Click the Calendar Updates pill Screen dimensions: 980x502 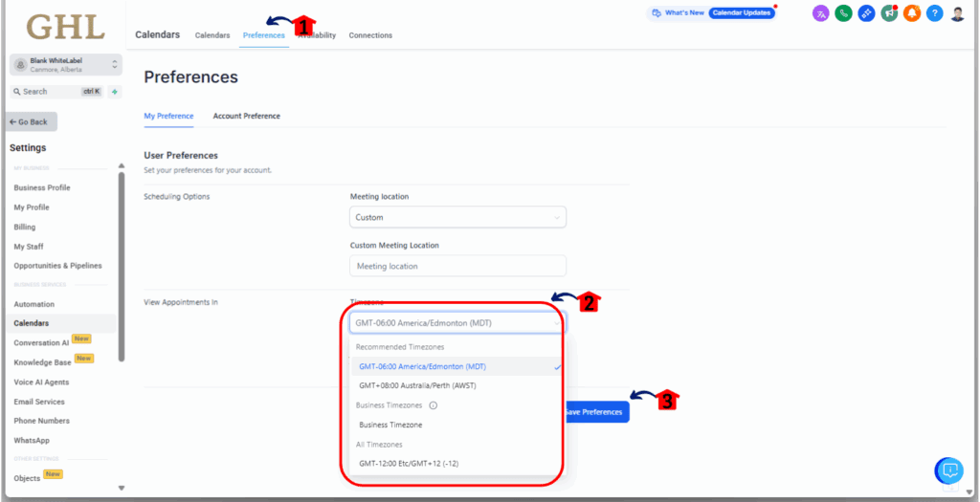[742, 12]
